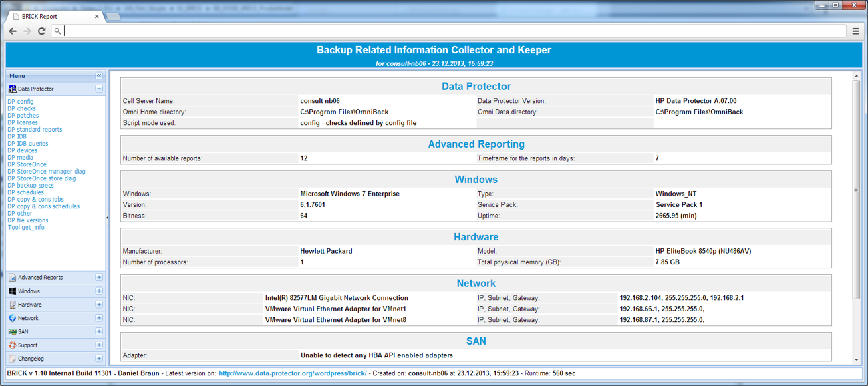The image size is (868, 386).
Task: Click the content scrollbar down arrow
Action: [857, 361]
